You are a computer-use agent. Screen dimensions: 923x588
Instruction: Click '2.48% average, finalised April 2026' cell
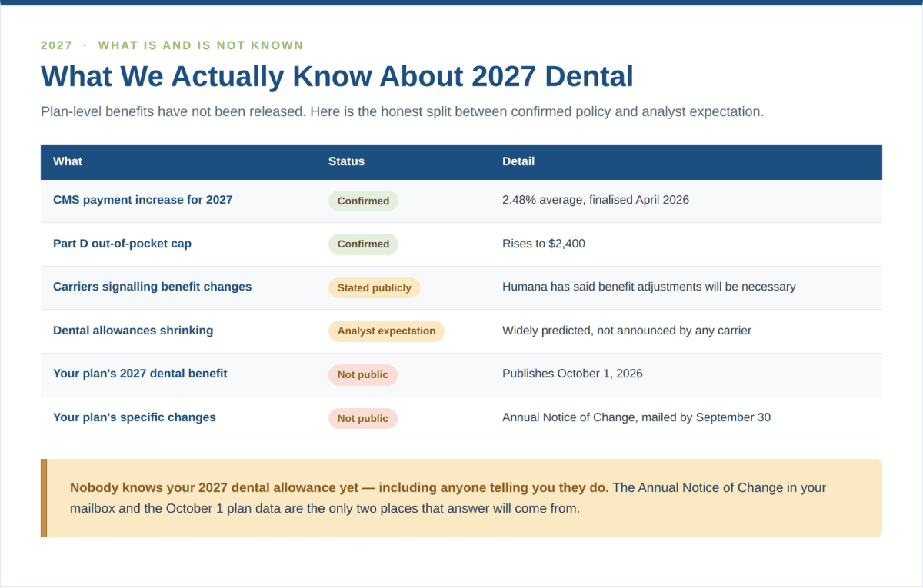[595, 200]
